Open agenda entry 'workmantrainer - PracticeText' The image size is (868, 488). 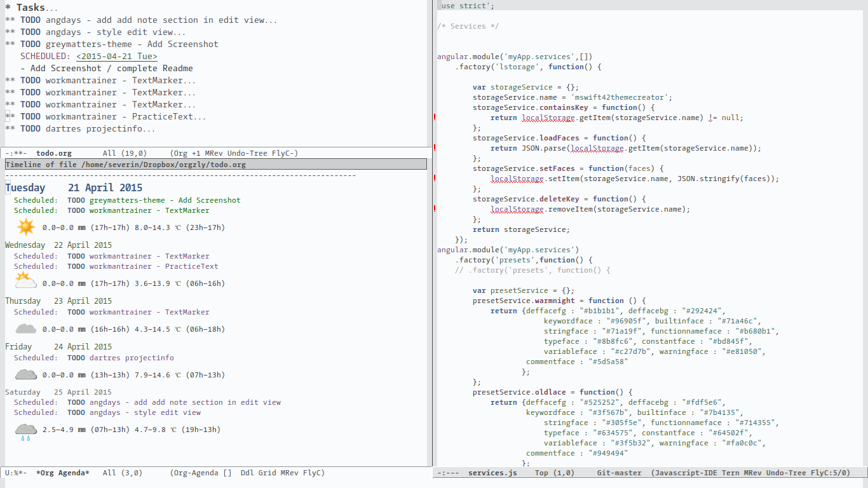point(154,266)
